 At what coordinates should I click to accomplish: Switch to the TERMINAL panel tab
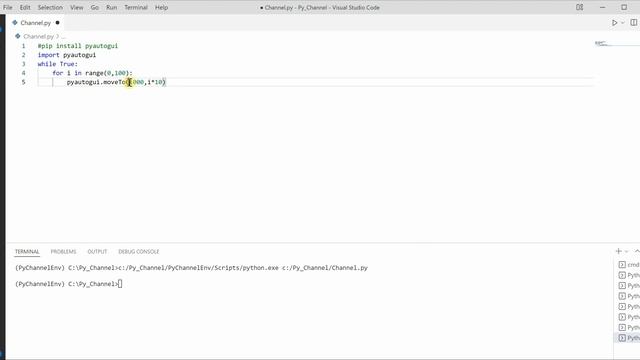pos(27,251)
